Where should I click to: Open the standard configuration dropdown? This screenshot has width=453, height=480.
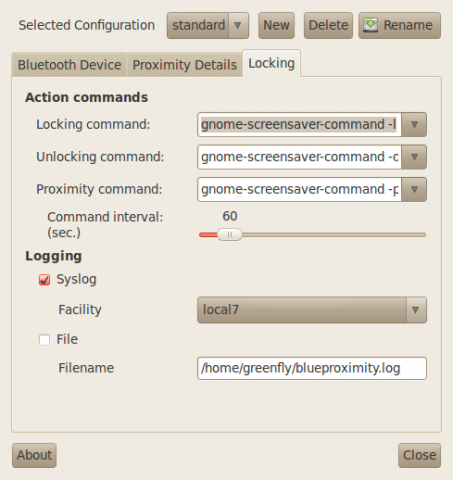coord(208,26)
